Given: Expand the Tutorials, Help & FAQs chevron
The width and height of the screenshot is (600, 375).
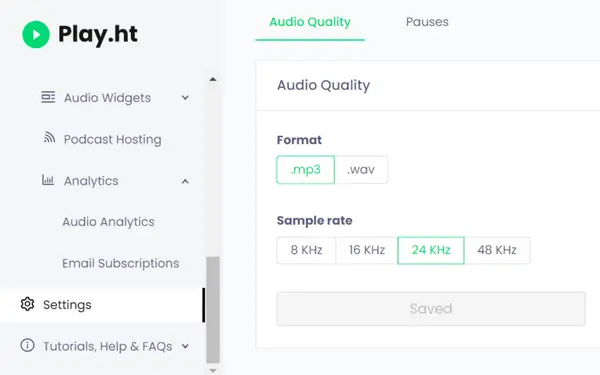Looking at the screenshot, I should coord(185,346).
